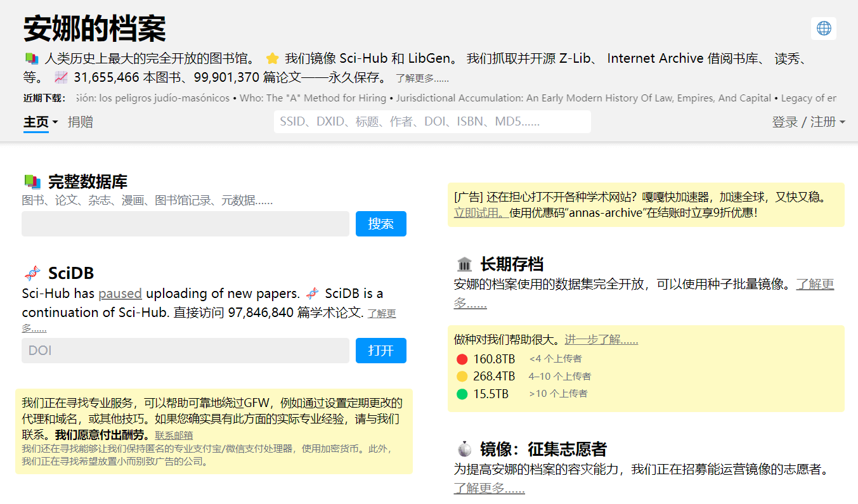The image size is (858, 504).
Task: Expand the 登录 / 注册 dropdown
Action: coord(809,122)
